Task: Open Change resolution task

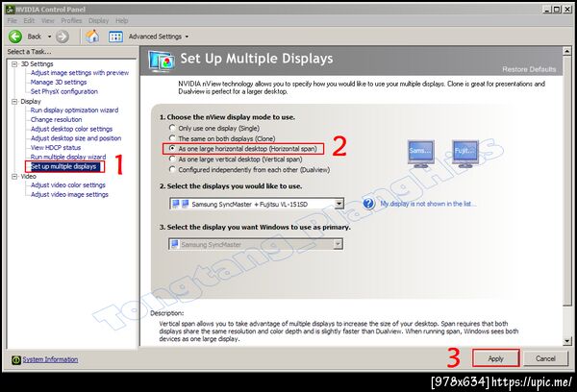Action: (57, 119)
